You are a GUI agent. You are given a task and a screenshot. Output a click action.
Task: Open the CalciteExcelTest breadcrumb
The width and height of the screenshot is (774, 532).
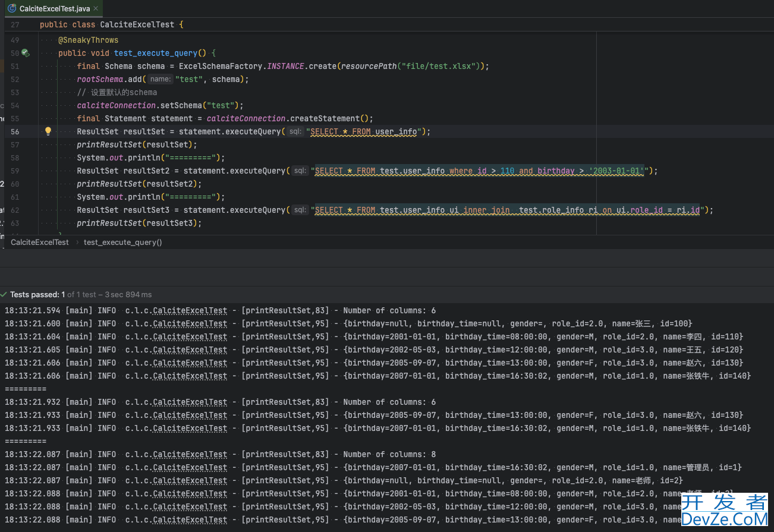(40, 242)
